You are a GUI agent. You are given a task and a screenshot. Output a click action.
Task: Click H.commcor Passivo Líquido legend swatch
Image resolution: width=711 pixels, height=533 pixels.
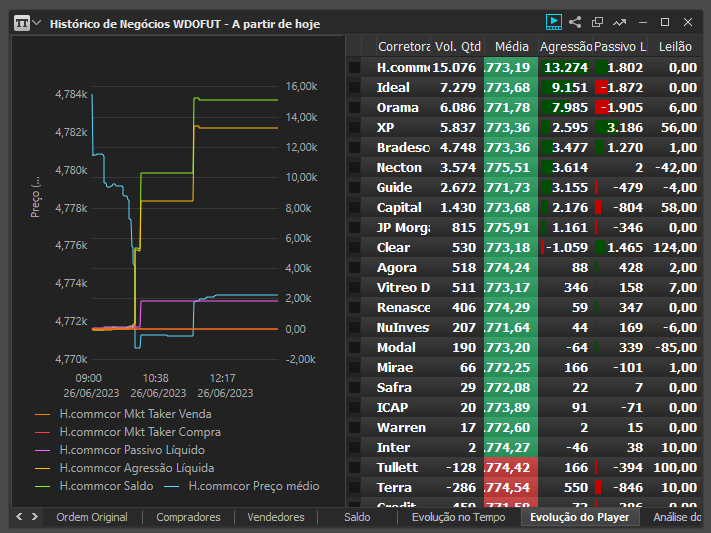[x=42, y=450]
